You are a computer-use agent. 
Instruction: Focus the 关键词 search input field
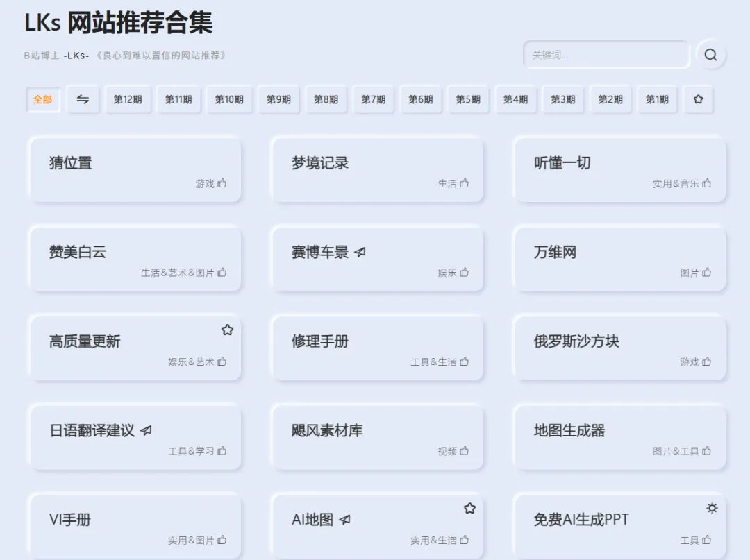(x=606, y=55)
